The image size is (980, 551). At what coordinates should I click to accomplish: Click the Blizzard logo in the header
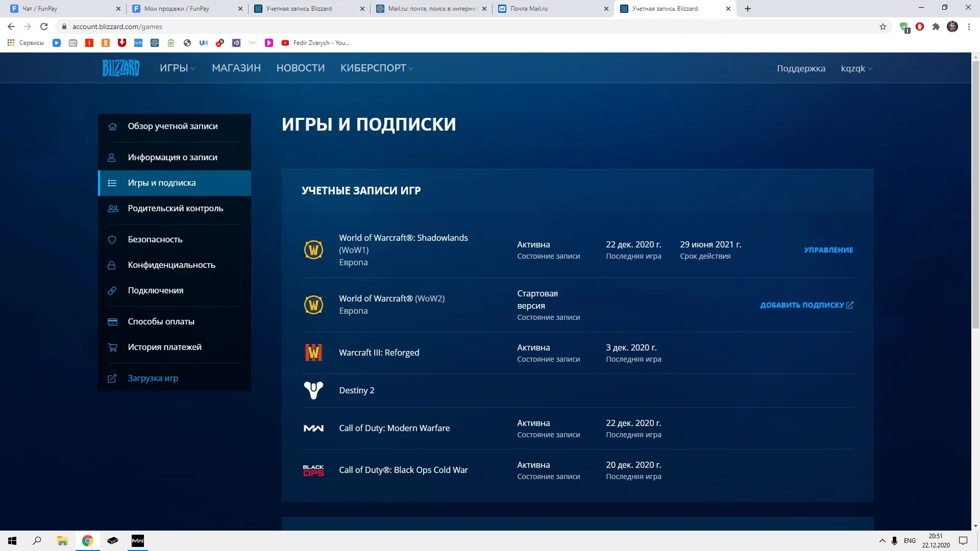coord(120,68)
